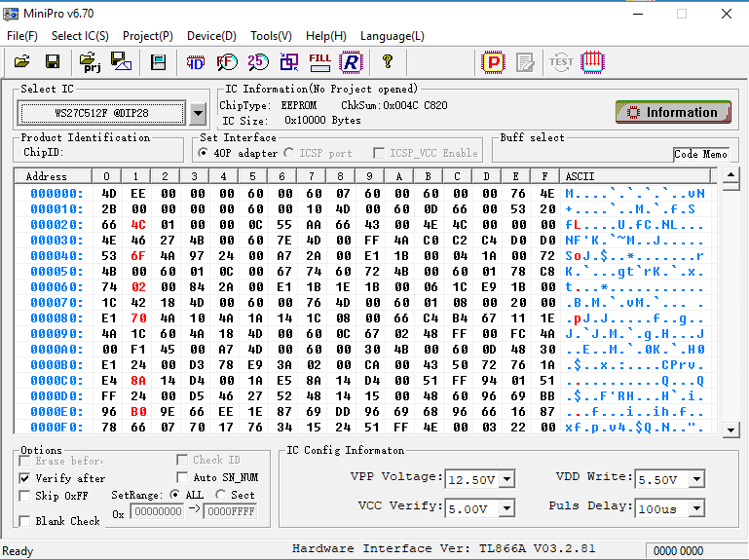Save project with the disk-and-shapes icon
749x560 pixels.
point(122,61)
